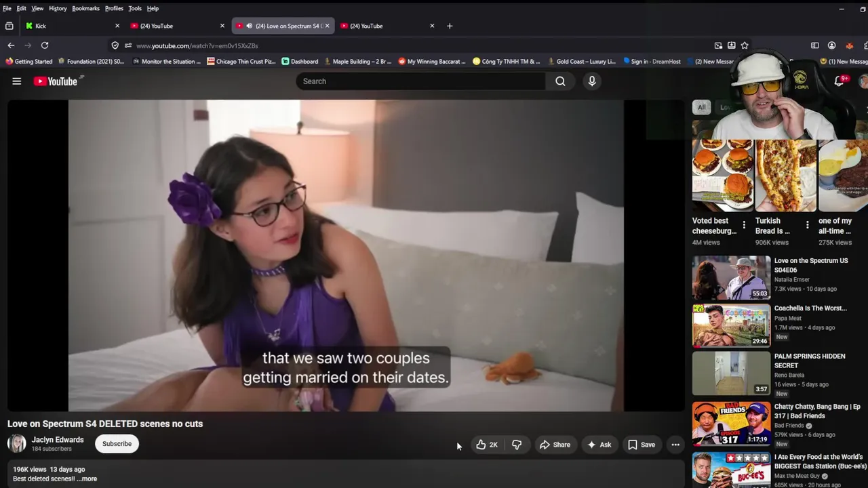868x488 pixels.
Task: Open the History menu
Action: (58, 8)
